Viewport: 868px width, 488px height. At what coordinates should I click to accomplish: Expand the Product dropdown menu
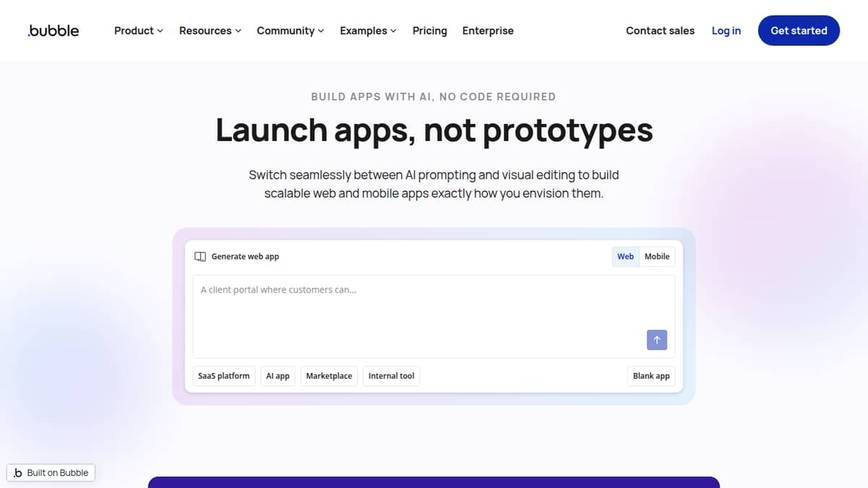click(139, 30)
